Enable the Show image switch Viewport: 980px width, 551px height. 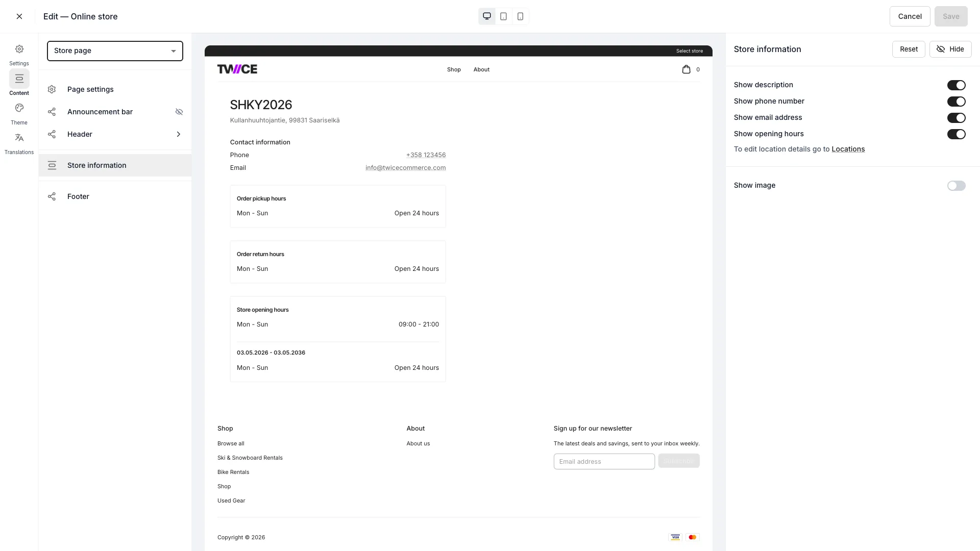click(957, 186)
